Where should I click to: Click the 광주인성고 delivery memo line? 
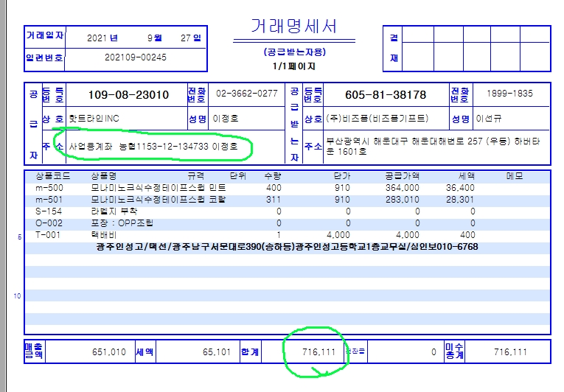pyautogui.click(x=287, y=246)
